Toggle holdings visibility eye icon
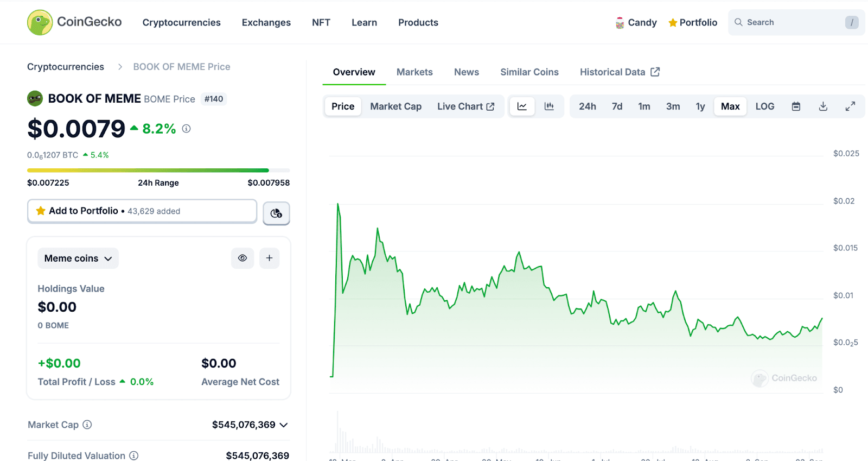The width and height of the screenshot is (868, 461). click(242, 258)
